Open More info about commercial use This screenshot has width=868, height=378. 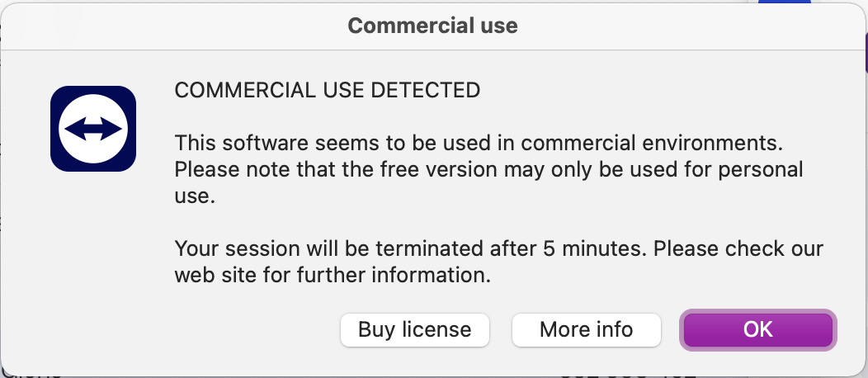(586, 330)
